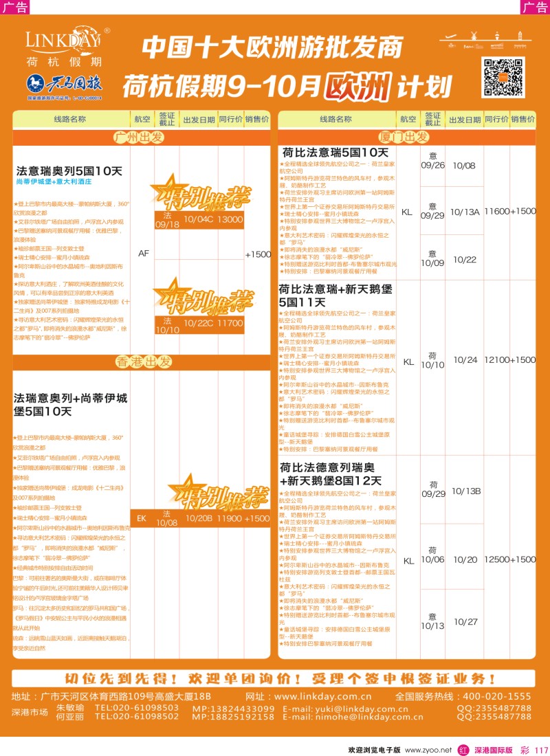Image resolution: width=550 pixels, height=756 pixels.
Task: Open www.zyoo.net link in footer
Action: tap(428, 750)
